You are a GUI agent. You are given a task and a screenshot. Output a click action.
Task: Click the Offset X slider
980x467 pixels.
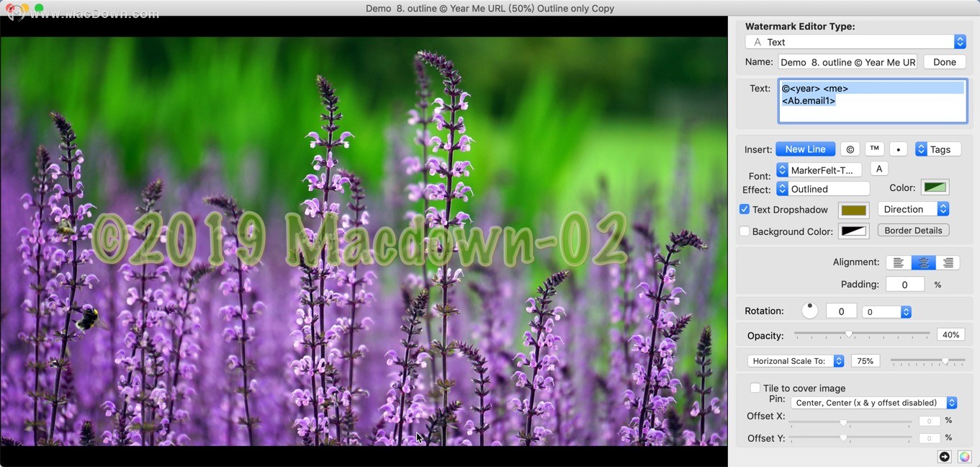point(850,422)
